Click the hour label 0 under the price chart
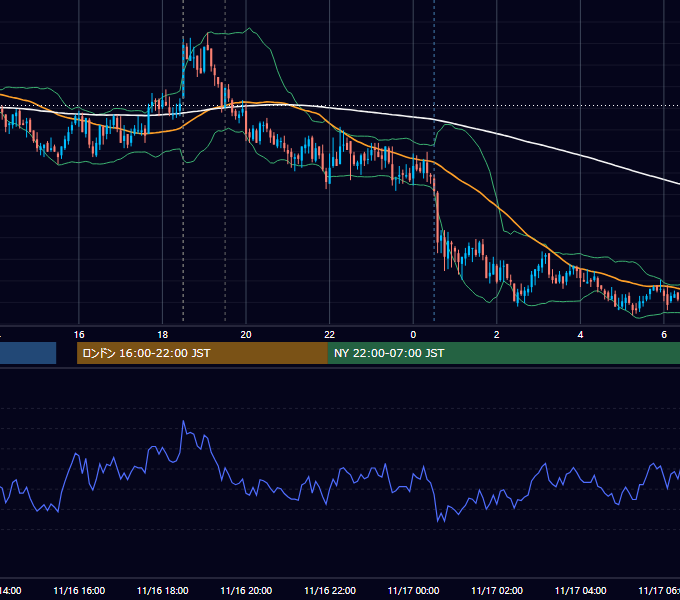This screenshot has height=600, width=680. (x=413, y=335)
